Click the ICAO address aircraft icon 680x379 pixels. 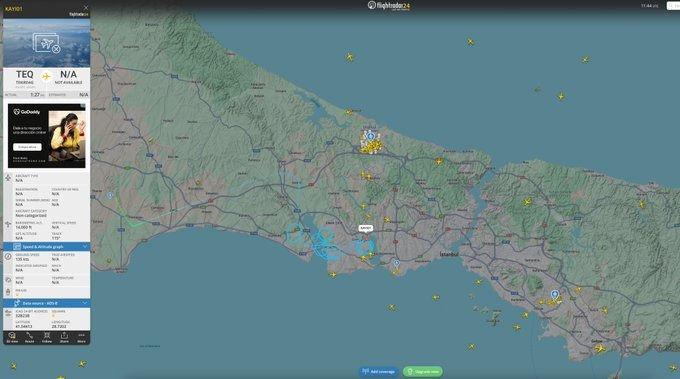[x=8, y=313]
